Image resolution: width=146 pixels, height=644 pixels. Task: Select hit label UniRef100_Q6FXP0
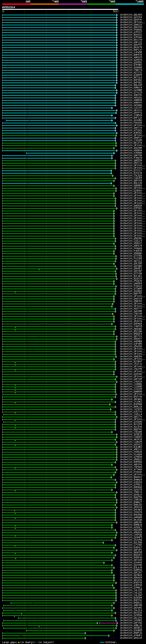[131, 550]
